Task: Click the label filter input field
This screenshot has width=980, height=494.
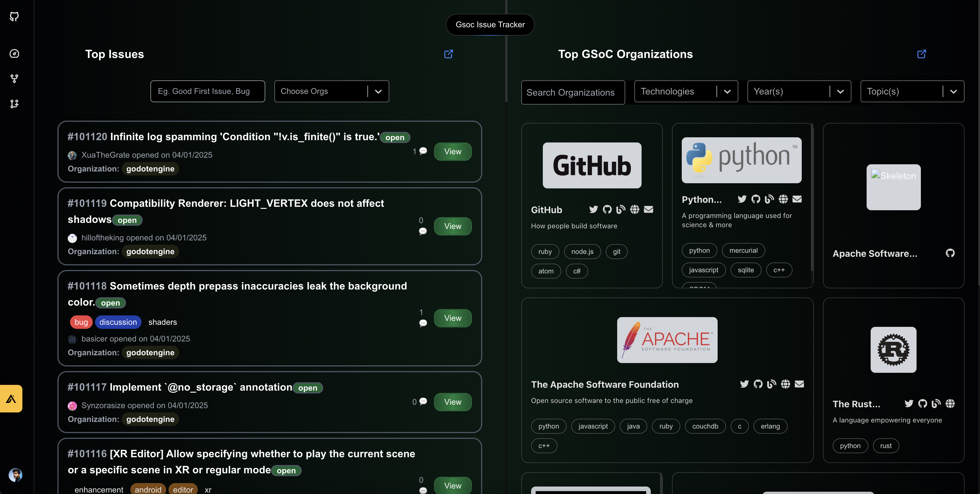Action: pos(208,91)
